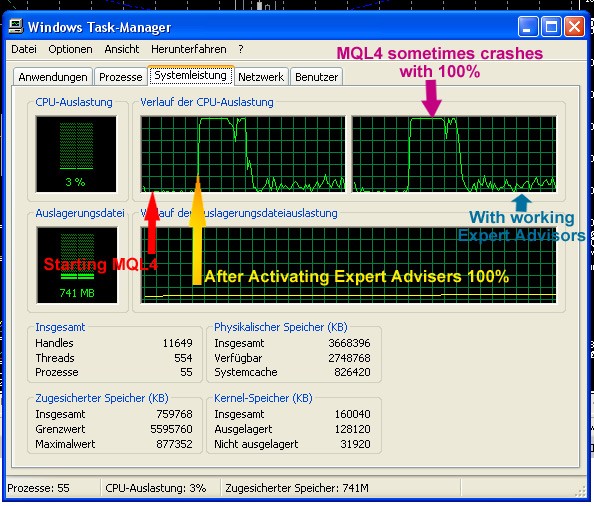
Task: Maximize the Task-Manager window
Action: (551, 27)
